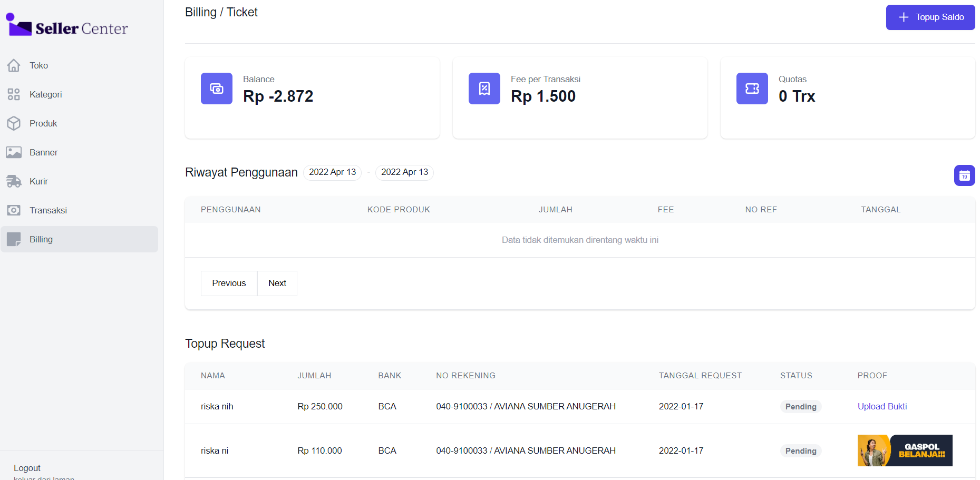Click the Seller Center logo
This screenshot has height=480, width=980.
click(67, 26)
